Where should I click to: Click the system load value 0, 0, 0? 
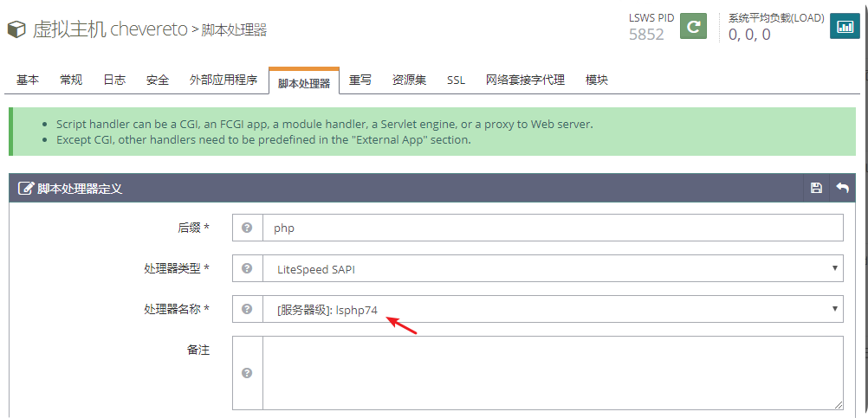click(x=749, y=35)
